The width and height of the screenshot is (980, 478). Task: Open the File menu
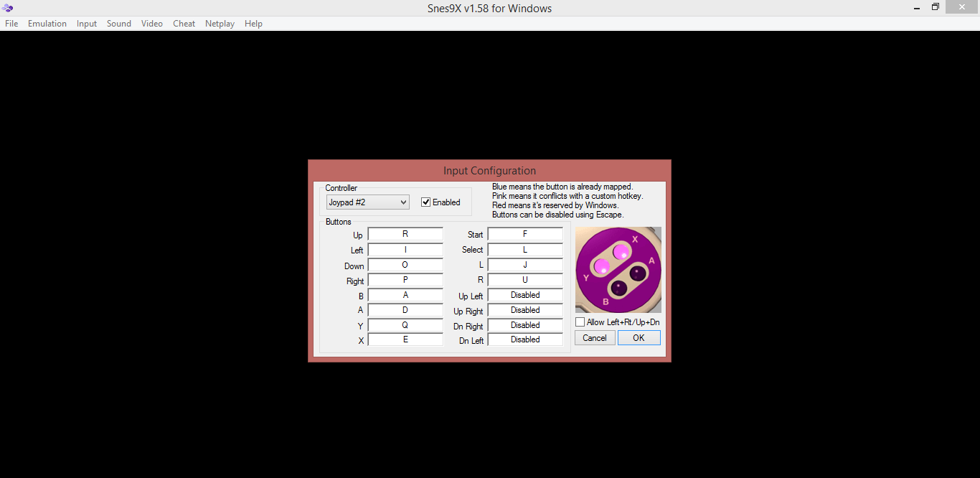point(11,24)
